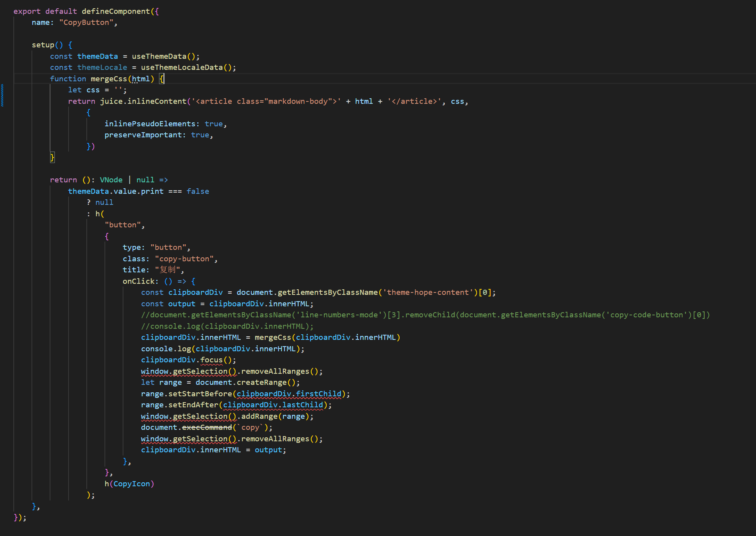Image resolution: width=756 pixels, height=536 pixels.
Task: Click the commented-out console.log line
Action: [226, 326]
